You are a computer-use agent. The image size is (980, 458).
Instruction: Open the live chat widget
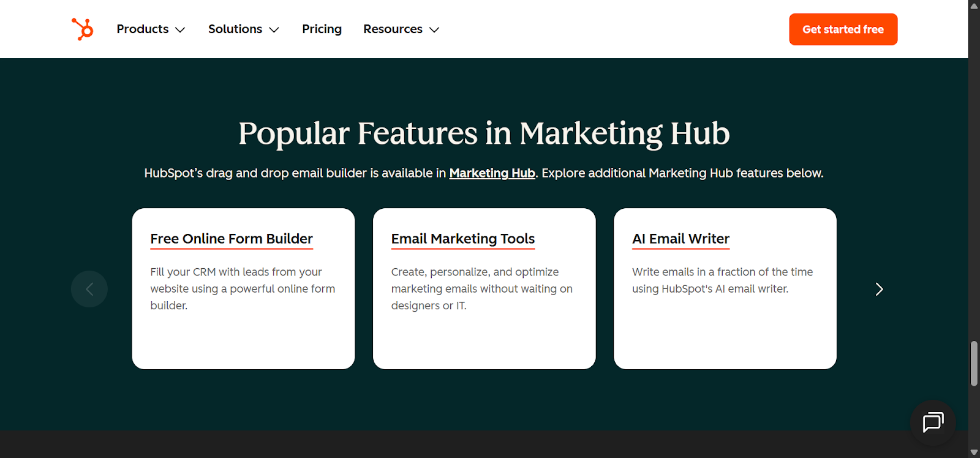[x=933, y=422]
